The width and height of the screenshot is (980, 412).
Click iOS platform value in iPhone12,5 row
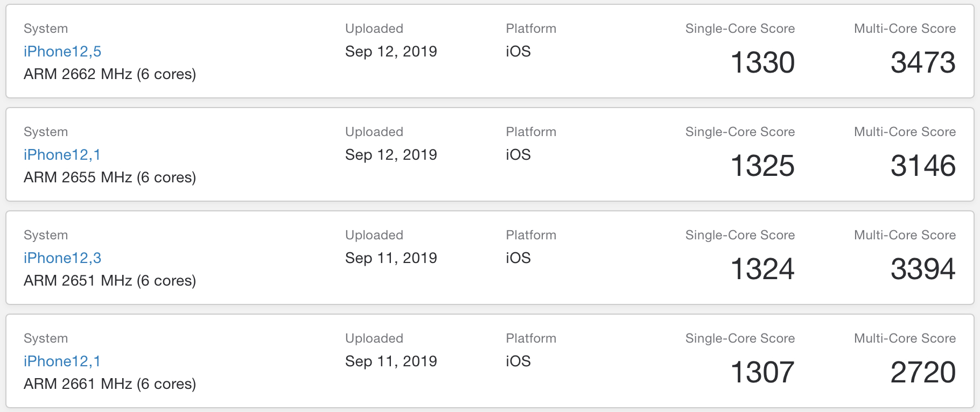click(518, 52)
